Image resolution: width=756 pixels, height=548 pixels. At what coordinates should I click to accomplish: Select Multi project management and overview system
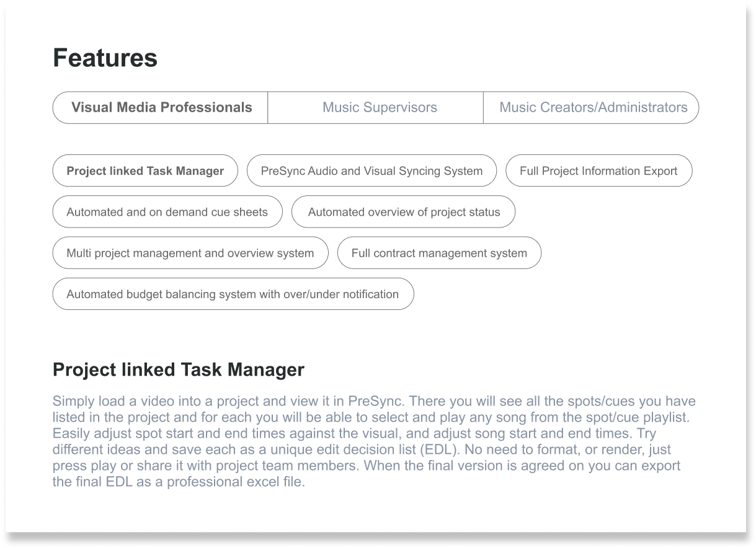190,253
